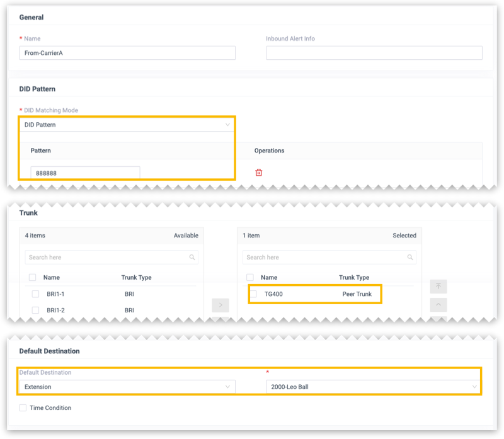Screen dimensions: 504x439
Task: Select all Selected trunks via header checkbox
Action: tap(250, 278)
